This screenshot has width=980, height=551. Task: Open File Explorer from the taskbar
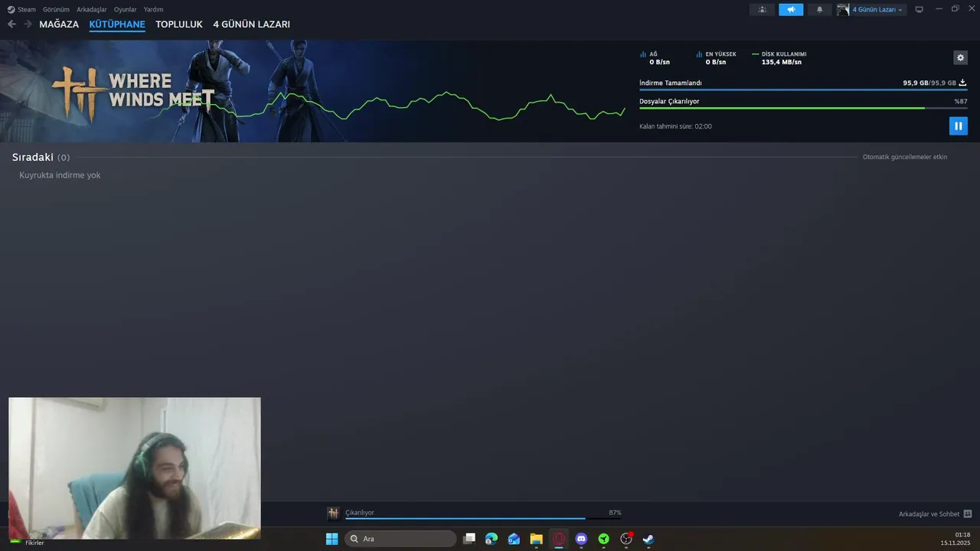[536, 539]
